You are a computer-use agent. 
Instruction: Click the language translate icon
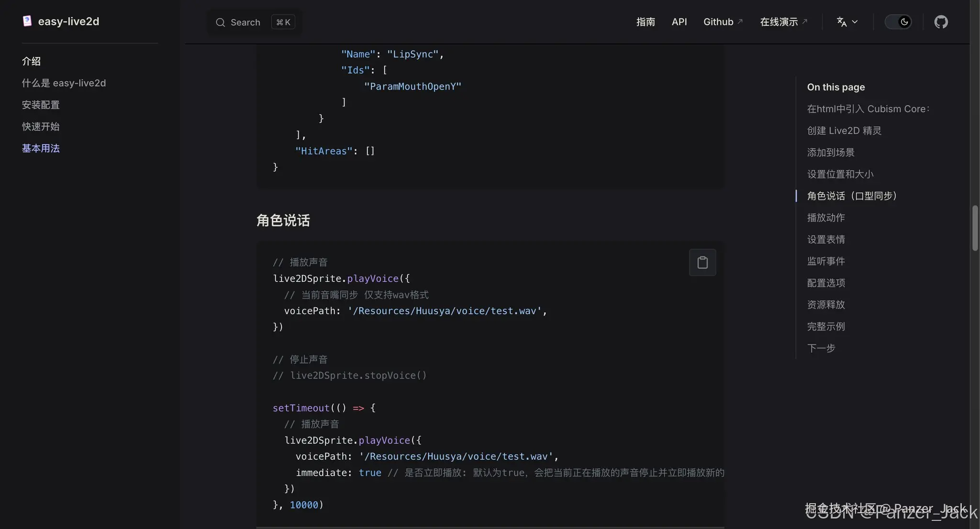click(841, 22)
